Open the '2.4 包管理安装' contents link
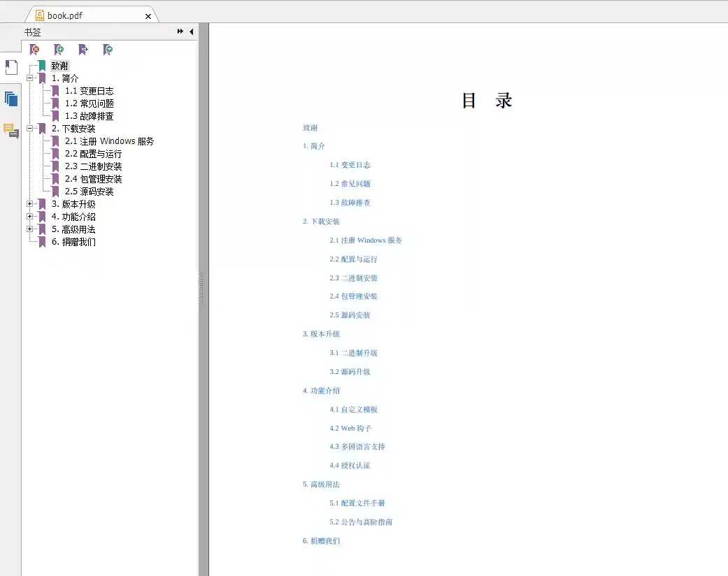The image size is (728, 576). (353, 296)
